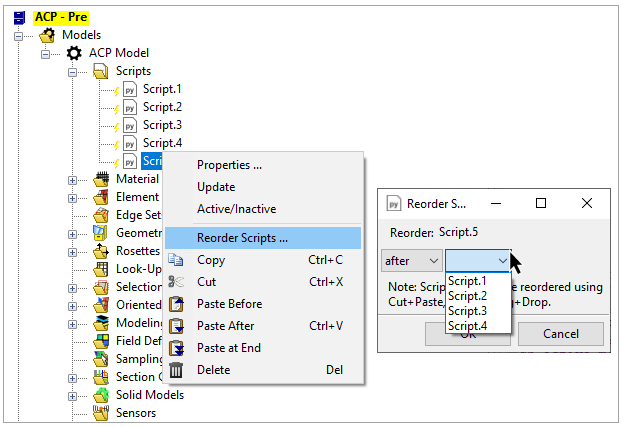
Task: Toggle Active/Inactive in the context menu
Action: coord(236,209)
